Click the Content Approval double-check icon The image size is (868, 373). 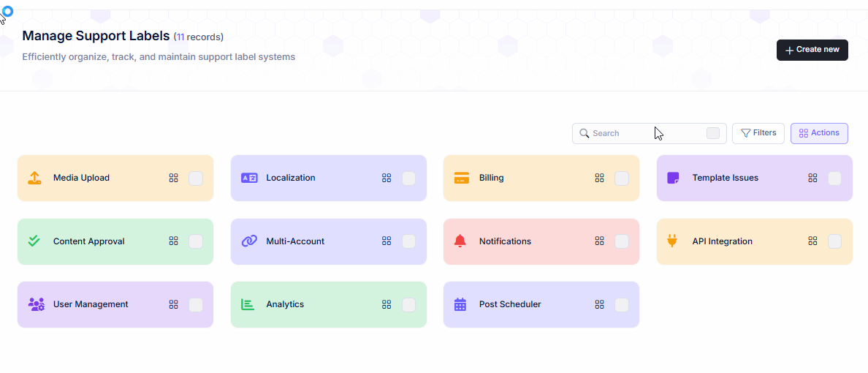pyautogui.click(x=34, y=241)
